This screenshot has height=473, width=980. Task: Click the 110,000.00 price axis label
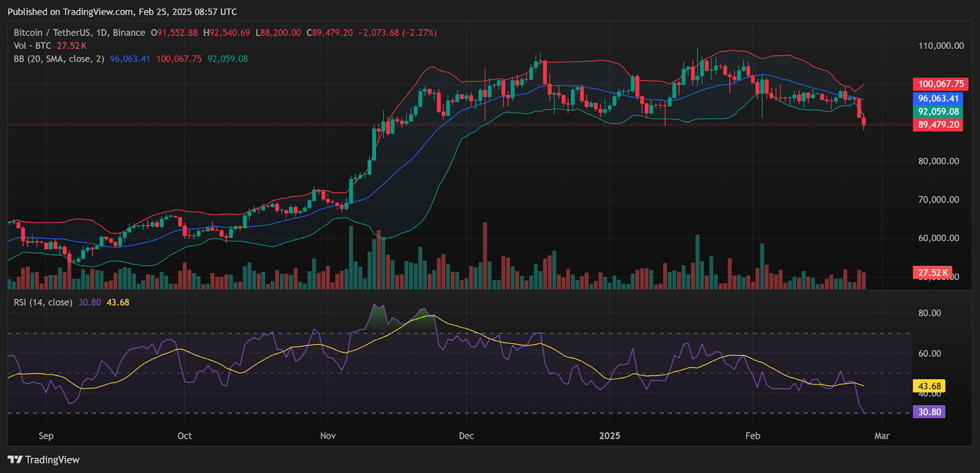[941, 46]
